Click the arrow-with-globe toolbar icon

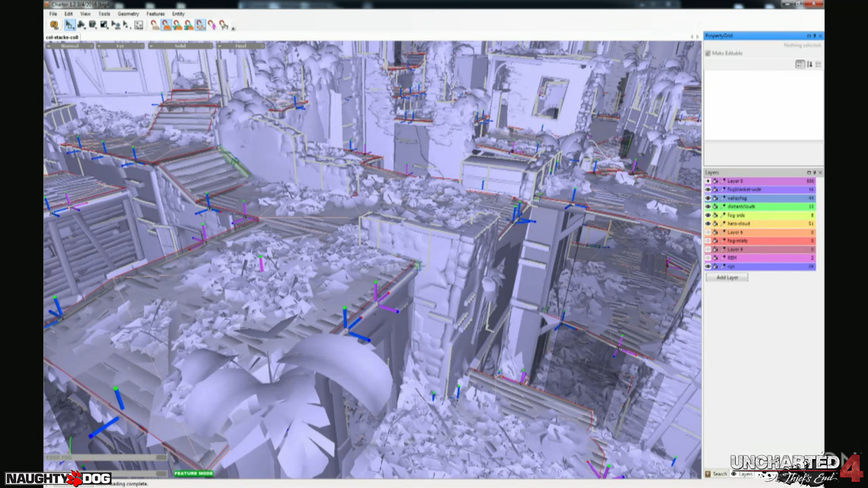pyautogui.click(x=116, y=25)
